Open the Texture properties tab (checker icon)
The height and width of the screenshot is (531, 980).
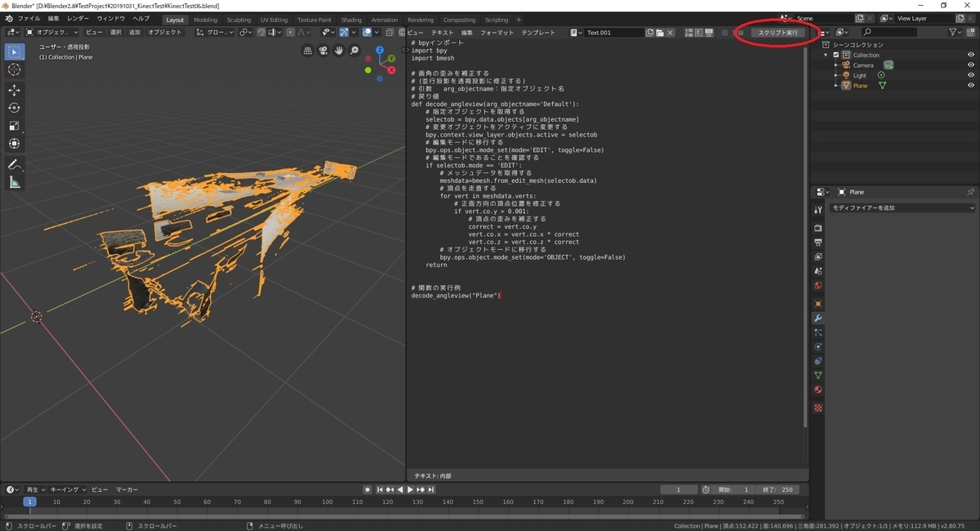point(818,407)
